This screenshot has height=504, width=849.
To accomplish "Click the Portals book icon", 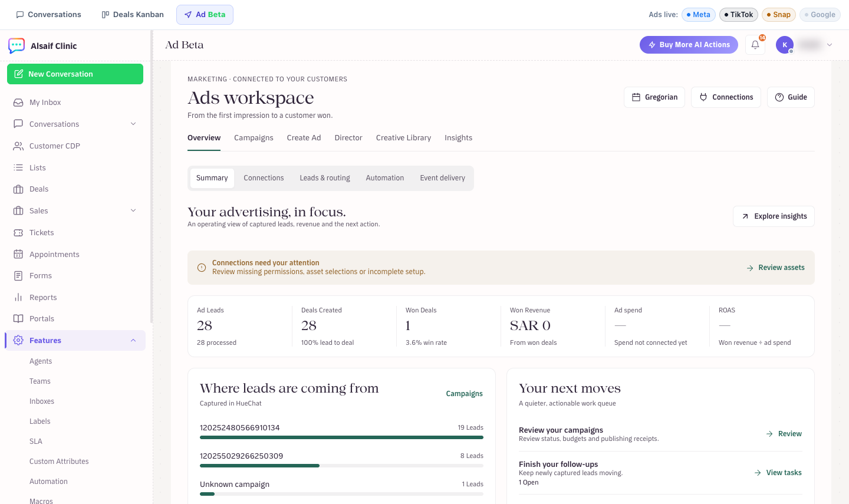I will pos(18,319).
